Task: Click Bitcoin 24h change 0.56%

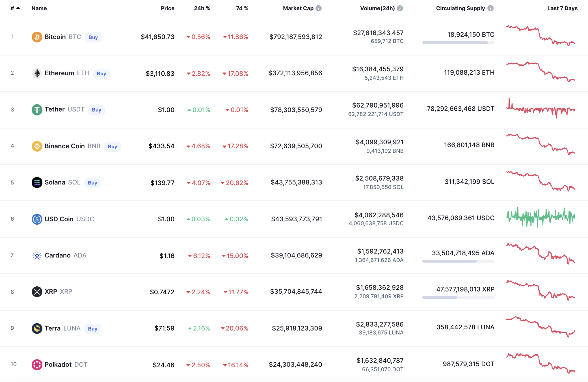Action: click(198, 37)
